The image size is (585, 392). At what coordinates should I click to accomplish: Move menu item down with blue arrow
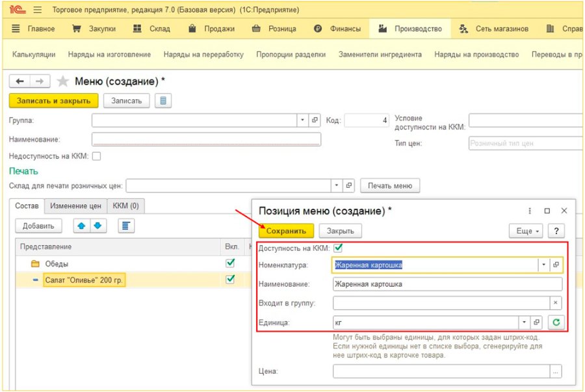97,226
